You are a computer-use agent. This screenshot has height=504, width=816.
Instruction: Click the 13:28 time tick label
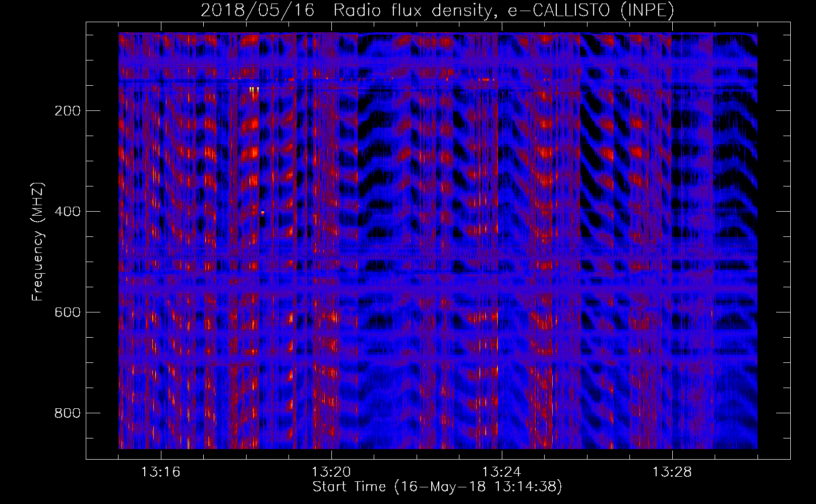point(672,472)
